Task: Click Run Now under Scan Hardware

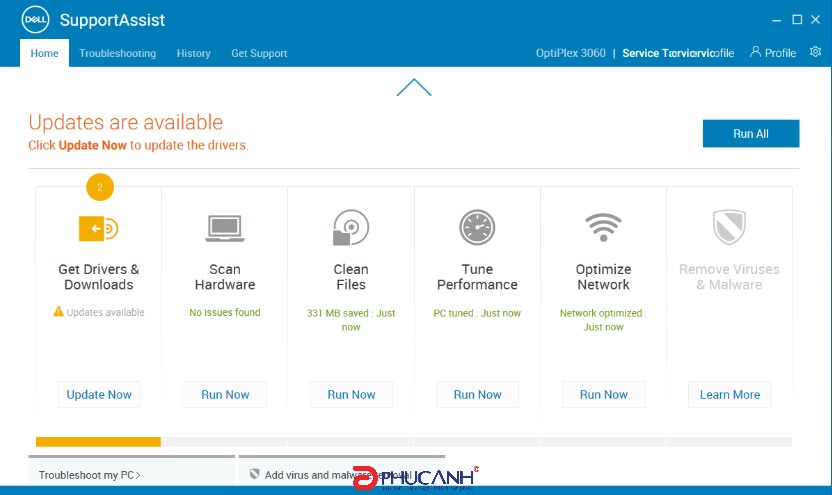Action: 225,395
